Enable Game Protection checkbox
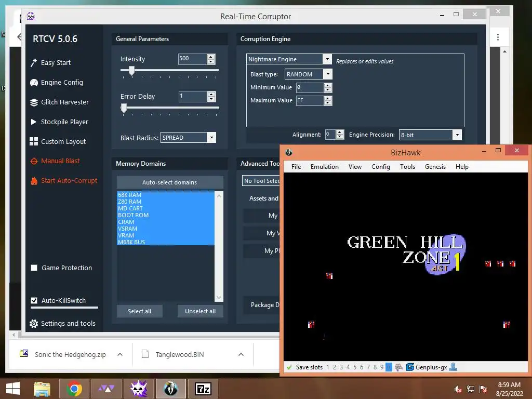 34,268
